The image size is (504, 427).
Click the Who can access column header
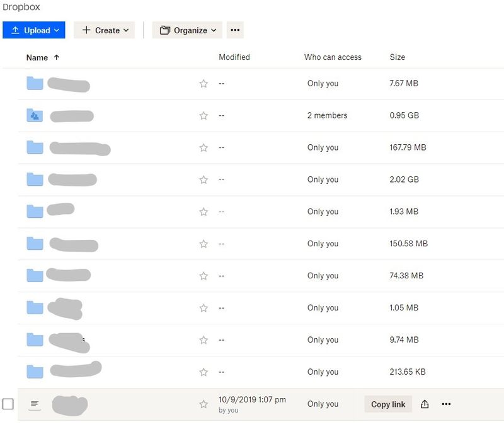[333, 57]
